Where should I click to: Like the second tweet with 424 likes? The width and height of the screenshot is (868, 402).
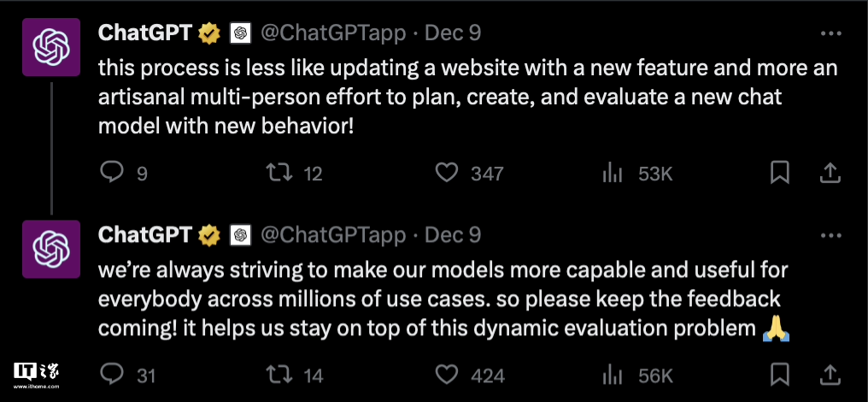click(x=448, y=375)
